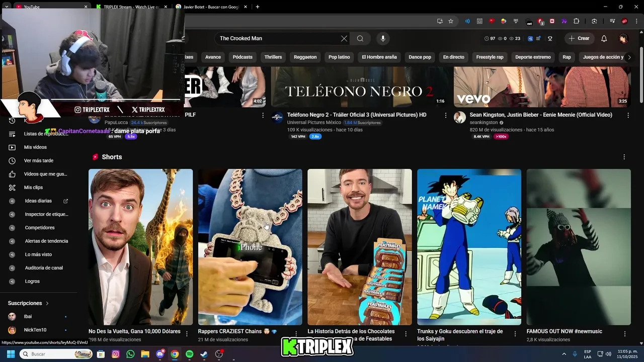Screen dimensions: 644x362
Task: Open Auditoría de canal in sidebar
Action: (44, 268)
